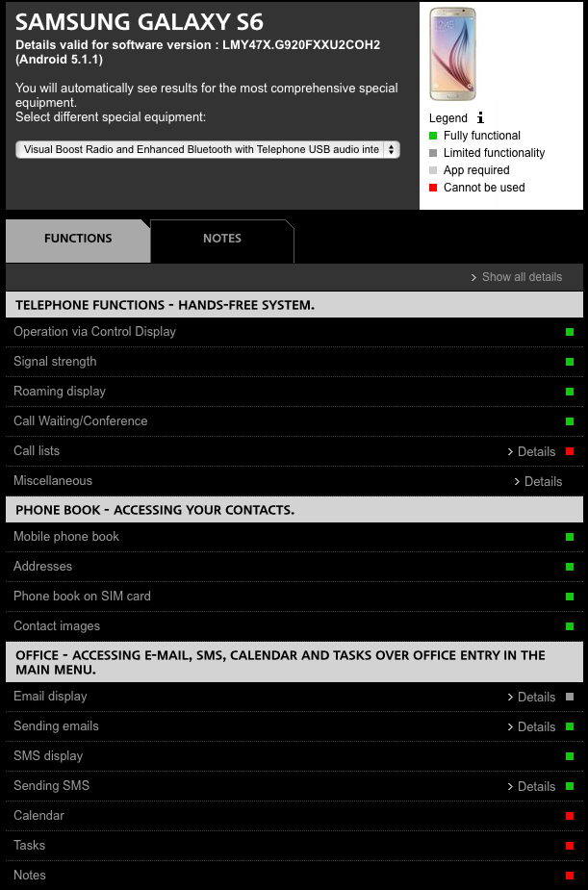The image size is (588, 890).
Task: Click 'Sending SMS' row text
Action: [52, 785]
